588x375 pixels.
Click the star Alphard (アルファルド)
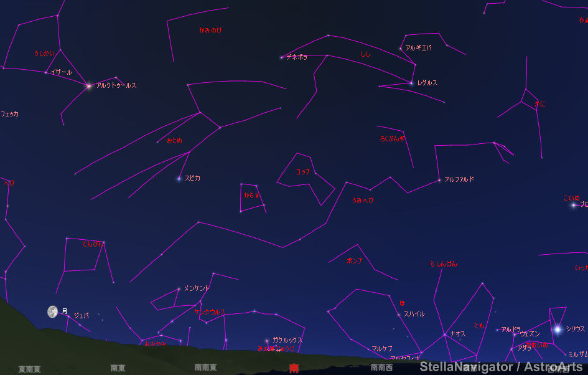click(439, 180)
